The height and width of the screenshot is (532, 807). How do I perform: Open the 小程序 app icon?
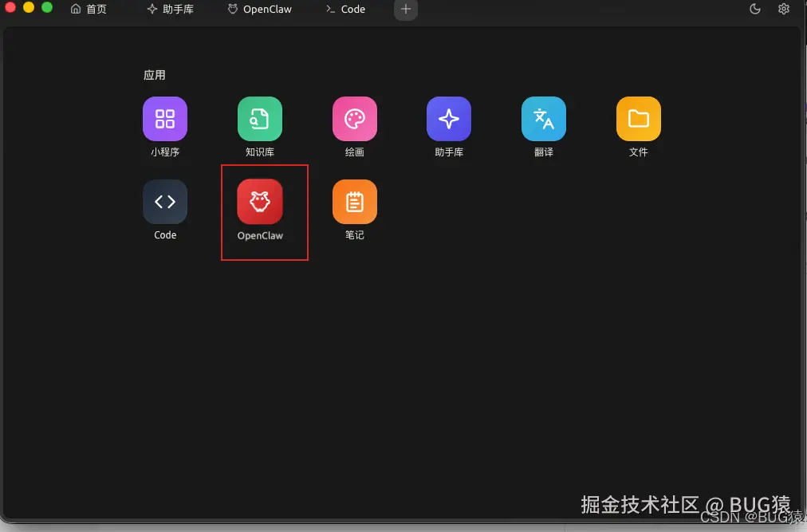coord(165,118)
